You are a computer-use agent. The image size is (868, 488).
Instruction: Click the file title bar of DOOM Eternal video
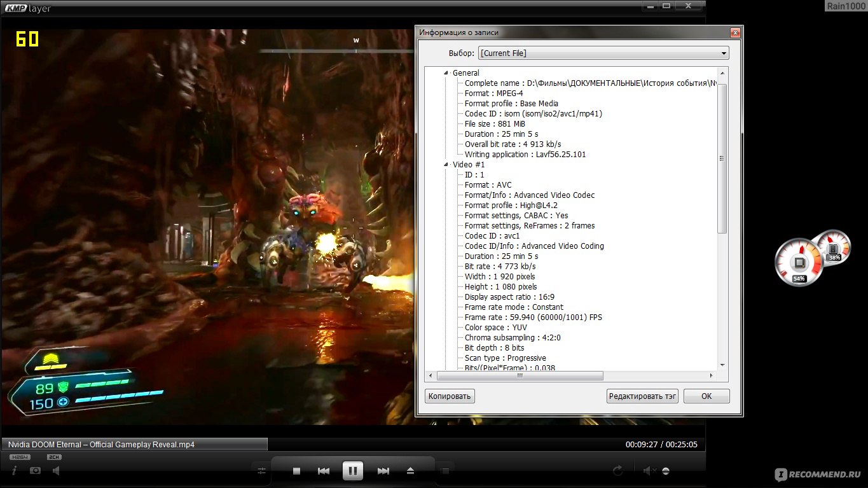(x=134, y=445)
